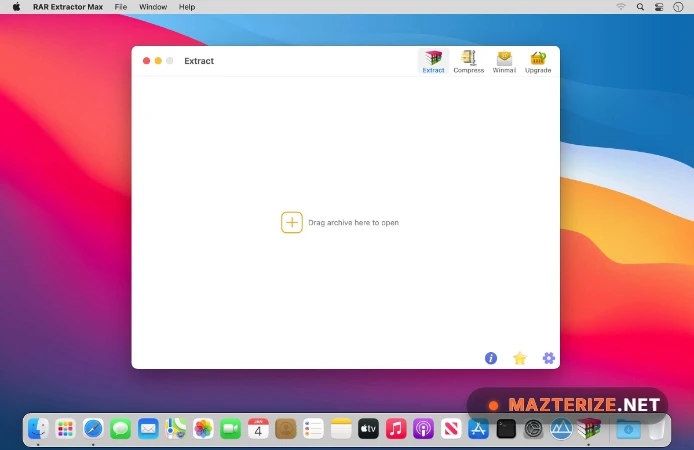
Task: Open Messages from the Dock
Action: click(x=120, y=429)
